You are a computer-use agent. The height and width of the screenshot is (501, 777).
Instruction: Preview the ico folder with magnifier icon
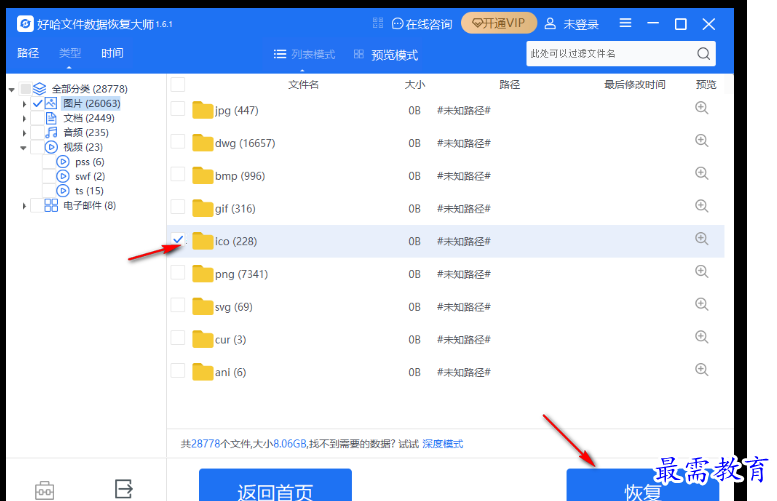pos(702,239)
